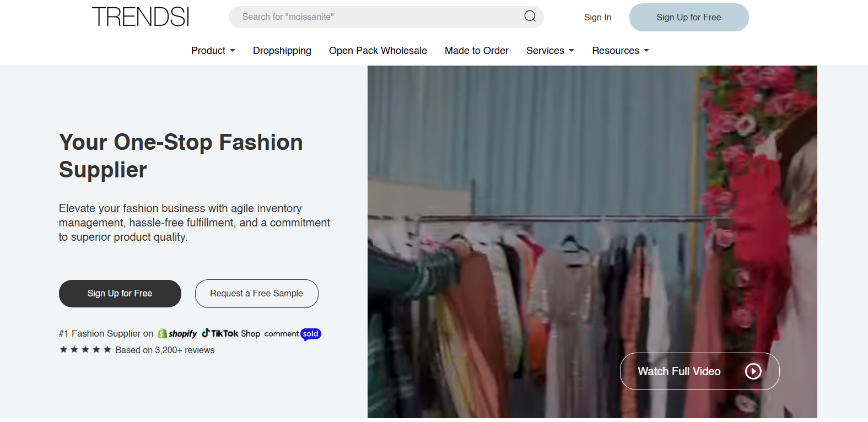
Task: Click the Shopify logo
Action: (177, 334)
